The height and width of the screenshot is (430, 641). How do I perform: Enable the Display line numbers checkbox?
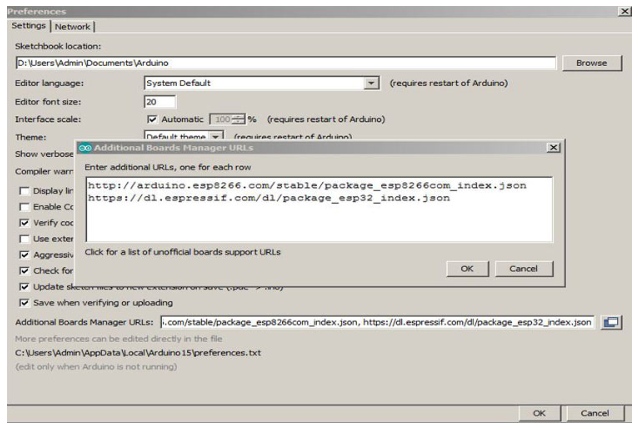click(x=25, y=190)
